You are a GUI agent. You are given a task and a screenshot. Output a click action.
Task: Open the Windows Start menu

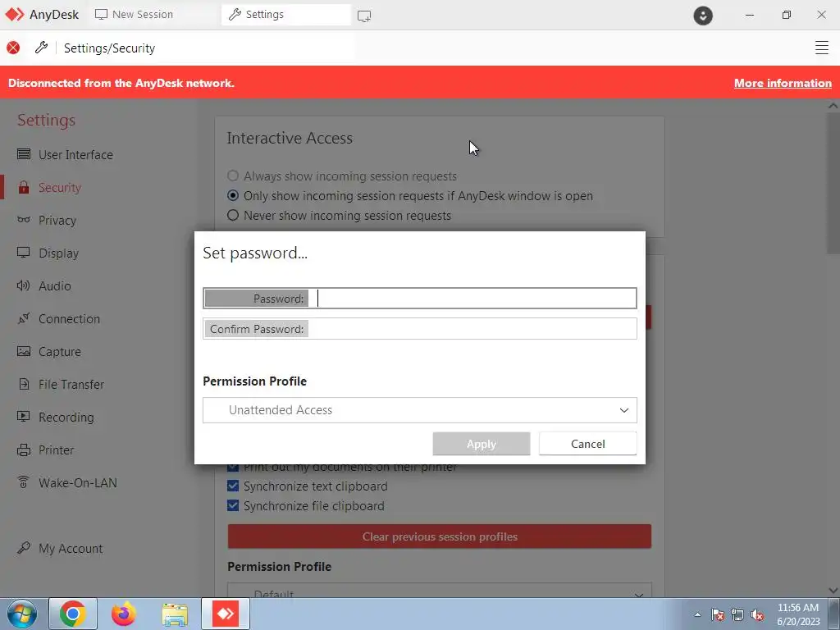[22, 614]
